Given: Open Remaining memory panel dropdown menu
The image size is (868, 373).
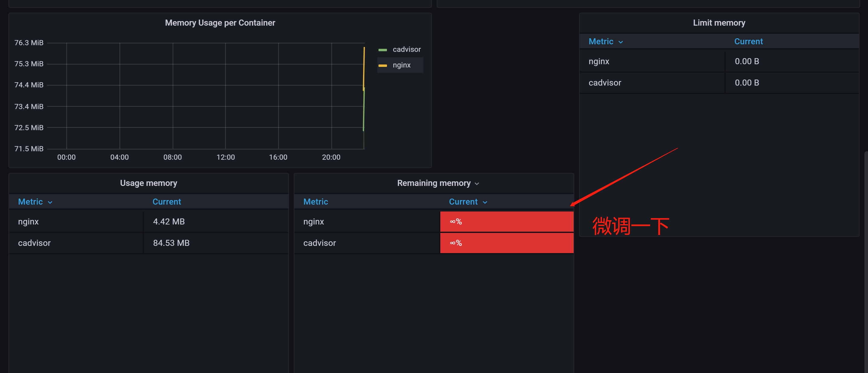Looking at the screenshot, I should coord(434,183).
